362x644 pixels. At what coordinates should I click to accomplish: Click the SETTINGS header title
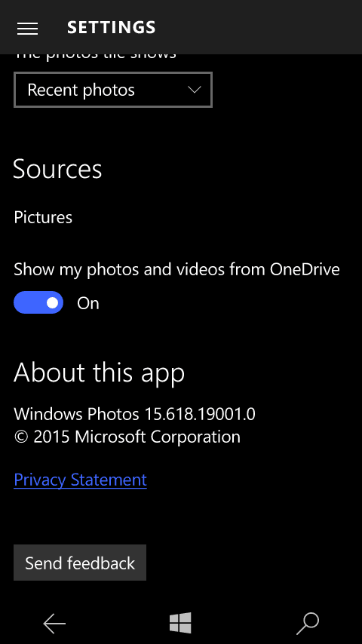click(112, 27)
